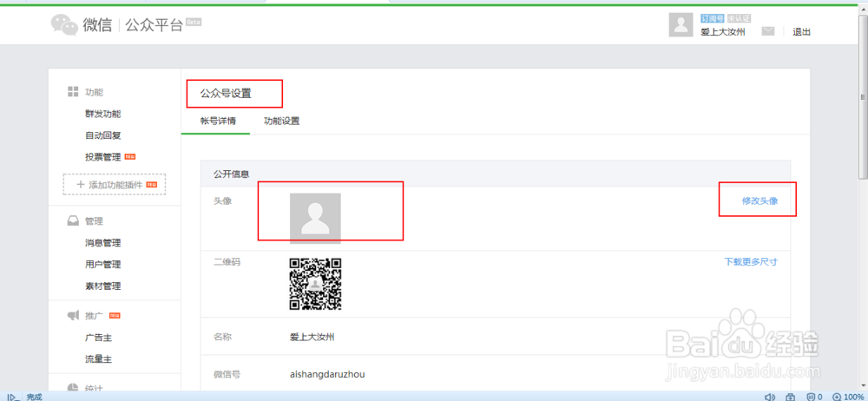868x401 pixels.
Task: Click the 下载更多尺寸 link
Action: [751, 261]
